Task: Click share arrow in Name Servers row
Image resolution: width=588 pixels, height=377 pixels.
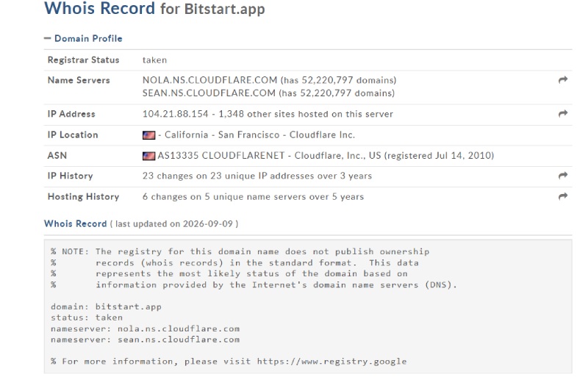Action: click(562, 80)
